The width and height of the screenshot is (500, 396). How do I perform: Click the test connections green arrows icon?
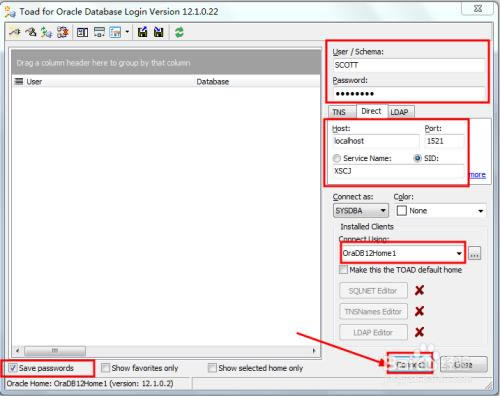click(46, 32)
